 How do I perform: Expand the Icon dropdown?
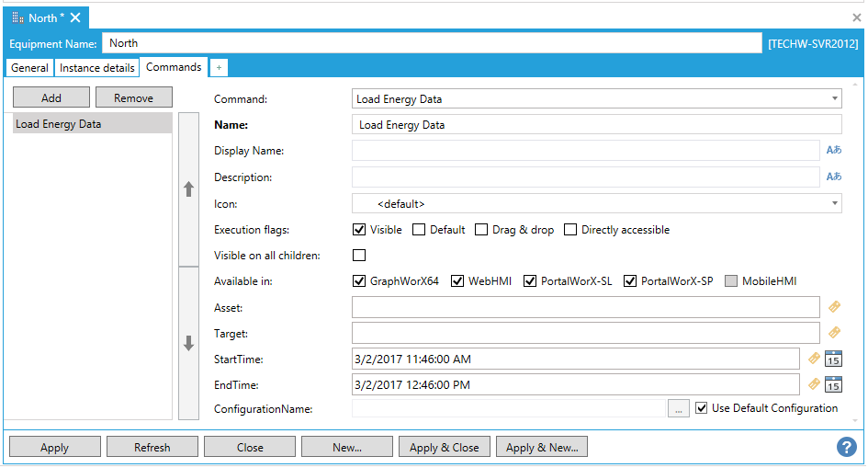coord(834,203)
